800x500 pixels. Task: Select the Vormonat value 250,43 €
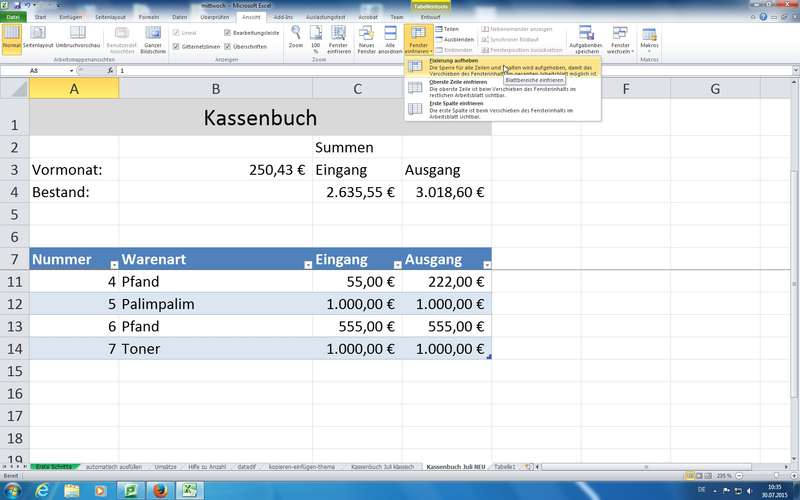point(216,170)
